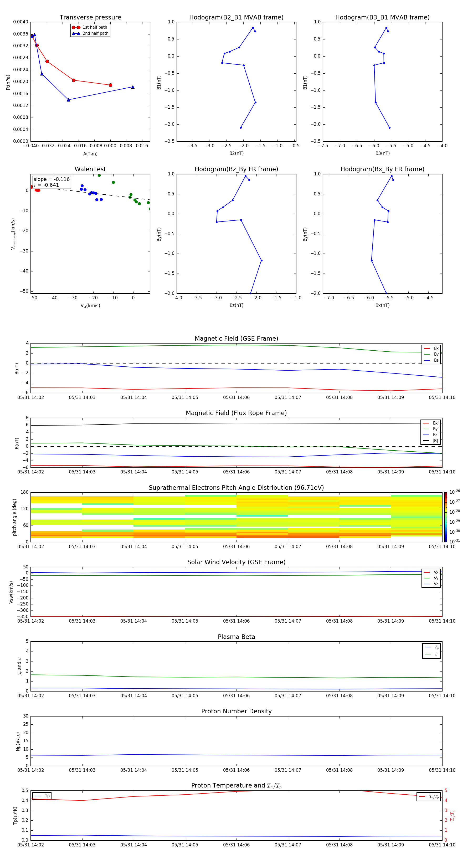The image size is (473, 868).
Task: Select the 'Vx' legend entry
Action: click(x=431, y=572)
